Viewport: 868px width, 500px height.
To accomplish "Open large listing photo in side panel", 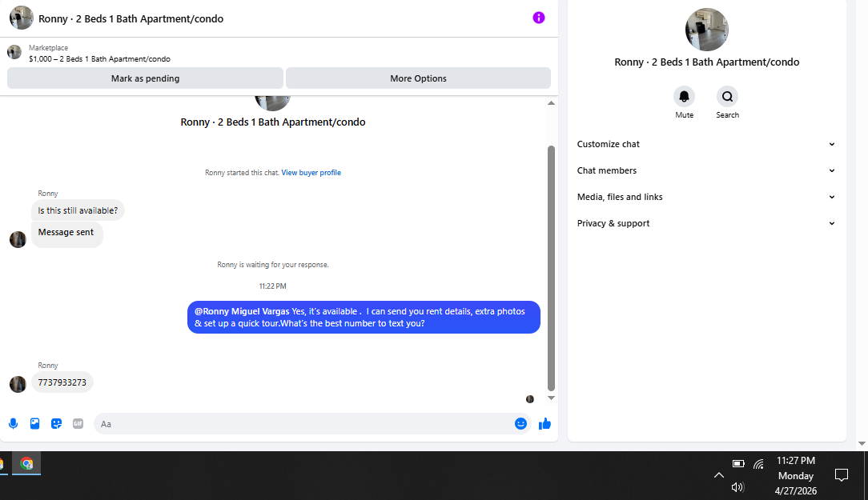I will 707,30.
